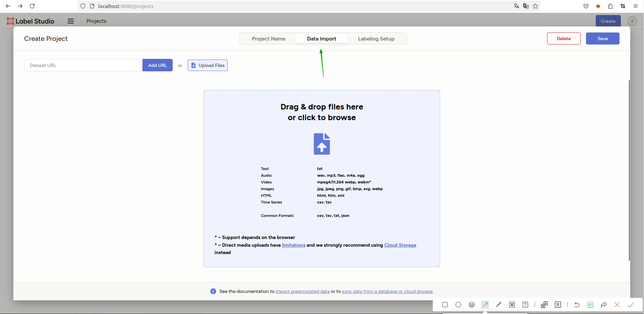
Task: Switch to the Project Name tab
Action: pos(269,39)
